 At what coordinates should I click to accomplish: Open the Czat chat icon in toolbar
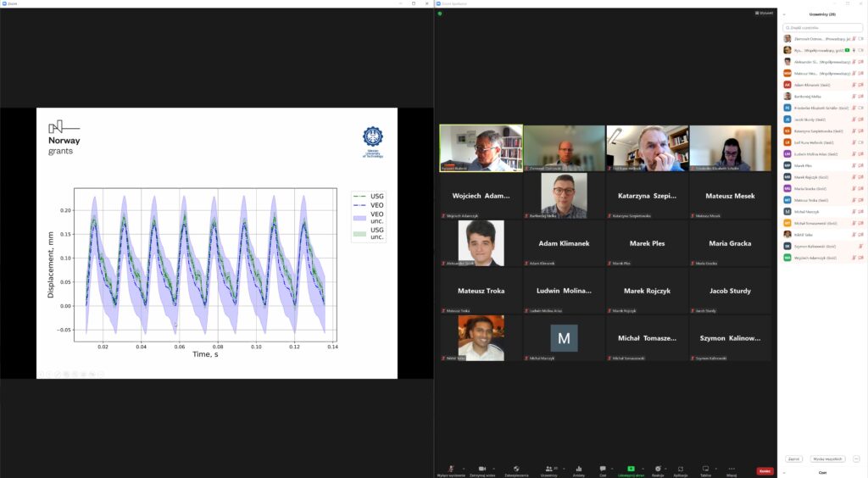(x=603, y=468)
